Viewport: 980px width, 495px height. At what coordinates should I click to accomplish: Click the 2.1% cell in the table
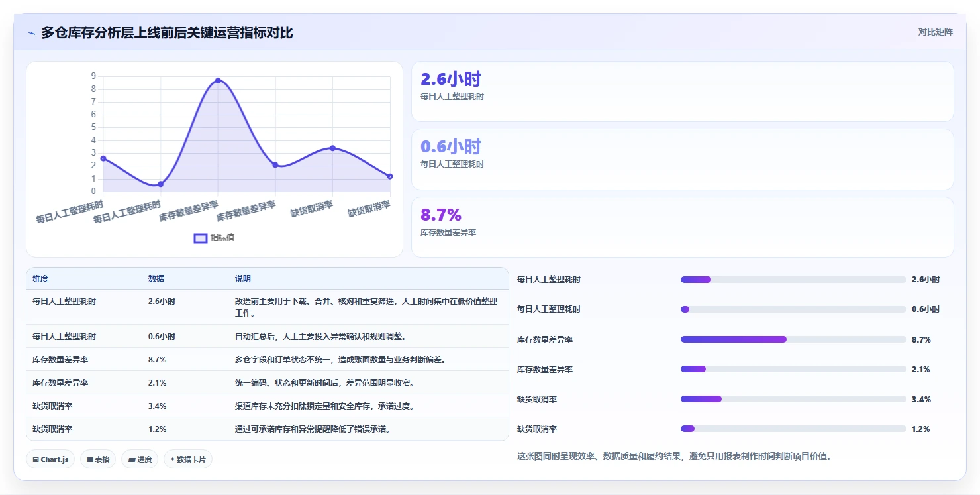pyautogui.click(x=157, y=383)
